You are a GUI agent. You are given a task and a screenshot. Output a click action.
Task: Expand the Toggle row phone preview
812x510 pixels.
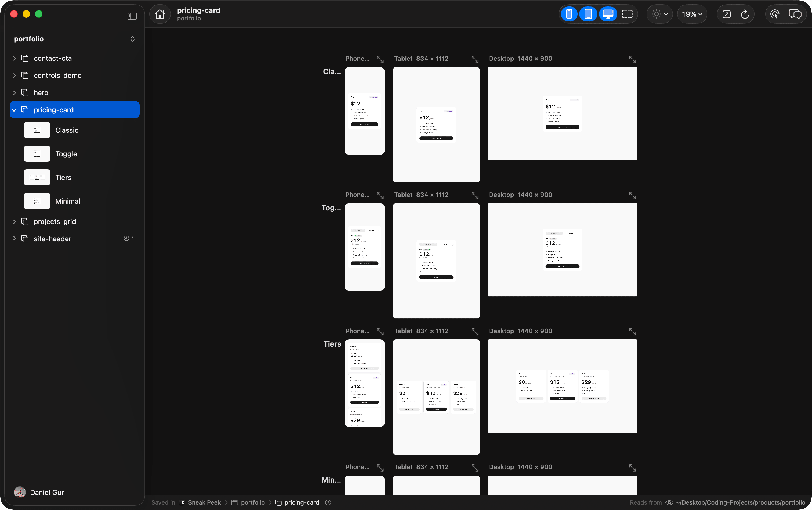click(x=380, y=195)
